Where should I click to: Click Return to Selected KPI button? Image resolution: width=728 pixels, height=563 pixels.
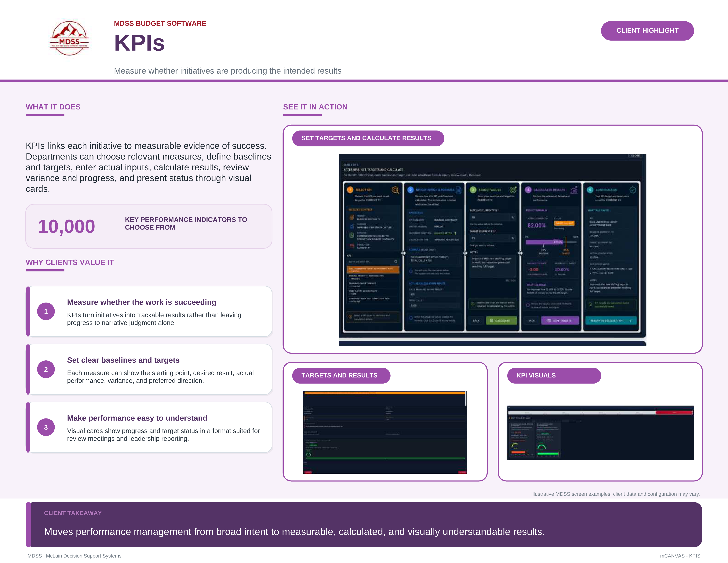point(611,321)
